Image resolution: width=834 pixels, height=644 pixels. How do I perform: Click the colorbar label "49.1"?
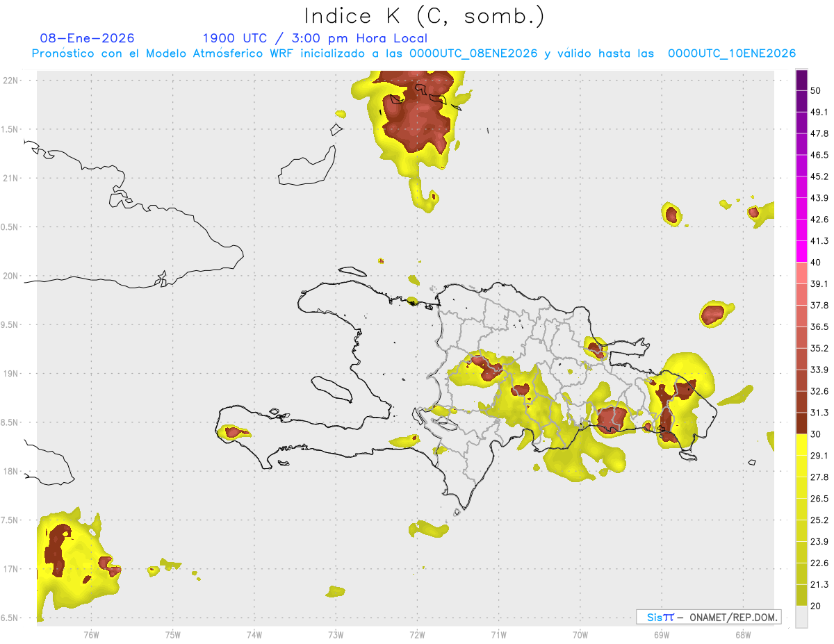[x=819, y=112]
